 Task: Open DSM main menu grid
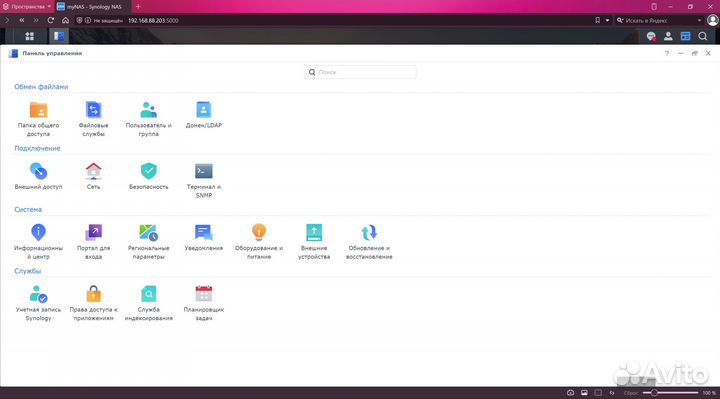click(29, 36)
